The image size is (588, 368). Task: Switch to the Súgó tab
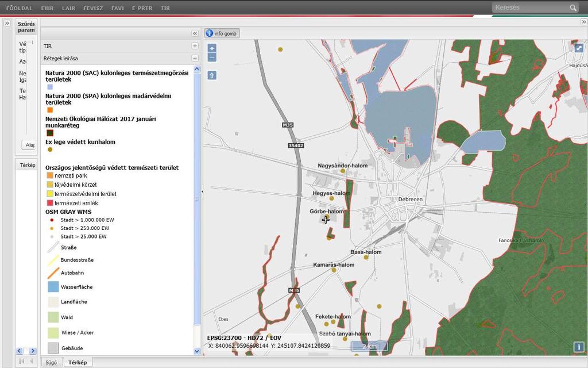(x=51, y=362)
